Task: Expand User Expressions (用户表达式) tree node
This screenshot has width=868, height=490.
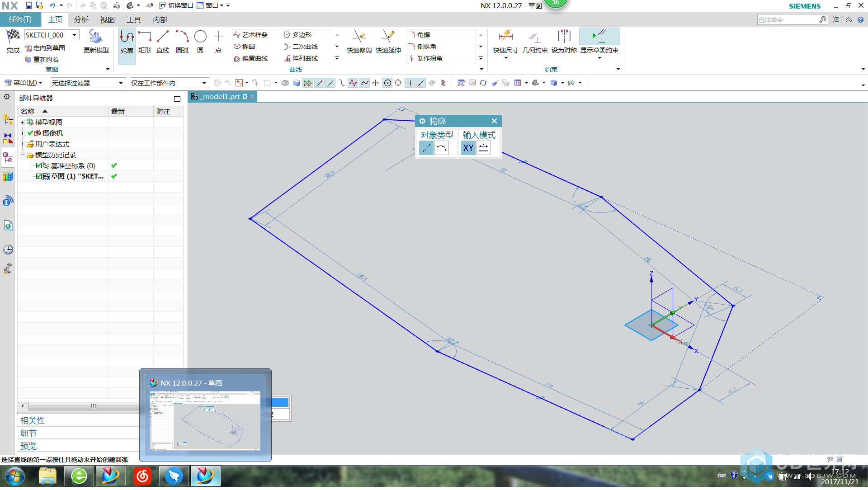Action: 22,144
